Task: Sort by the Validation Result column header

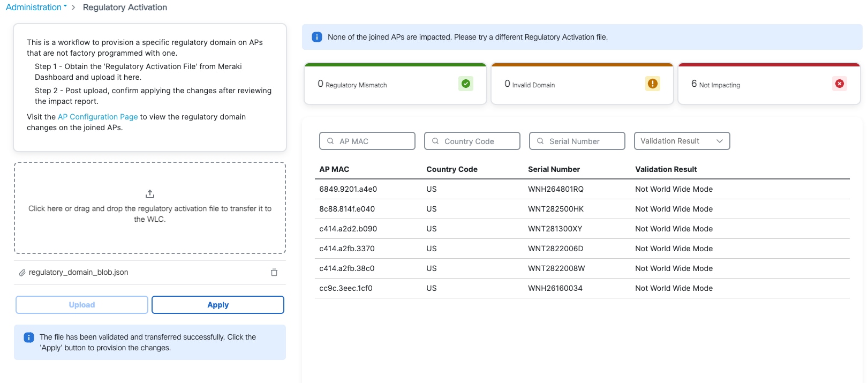Action: coord(666,169)
